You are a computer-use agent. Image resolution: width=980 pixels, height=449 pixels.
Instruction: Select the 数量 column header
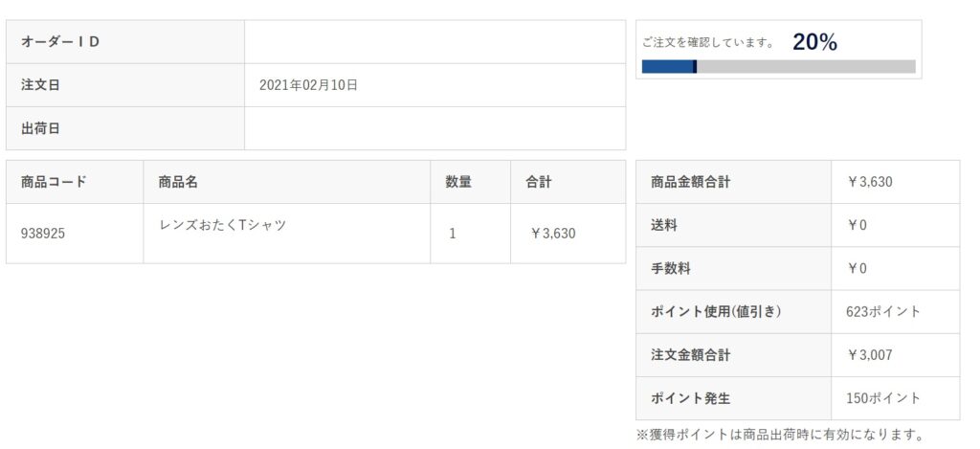tap(458, 182)
